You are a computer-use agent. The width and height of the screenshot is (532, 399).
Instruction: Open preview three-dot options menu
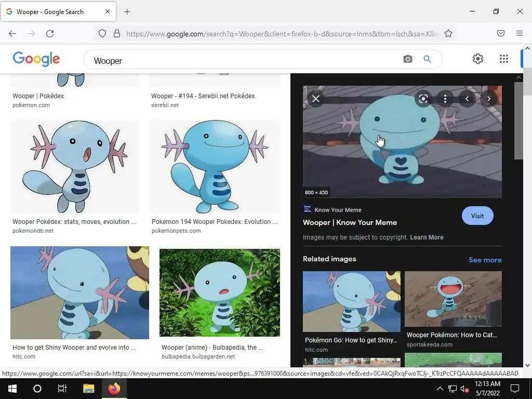coord(445,99)
